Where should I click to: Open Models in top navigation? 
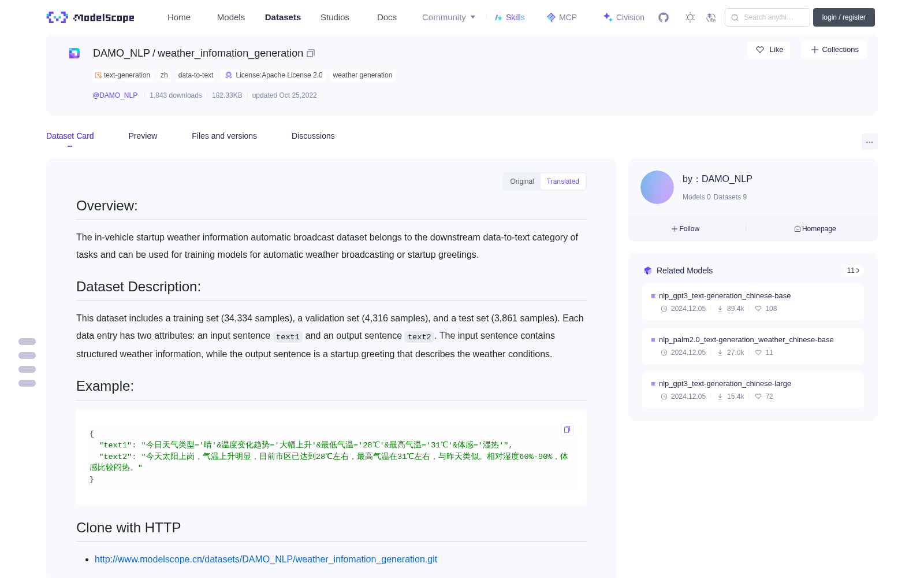(x=231, y=17)
